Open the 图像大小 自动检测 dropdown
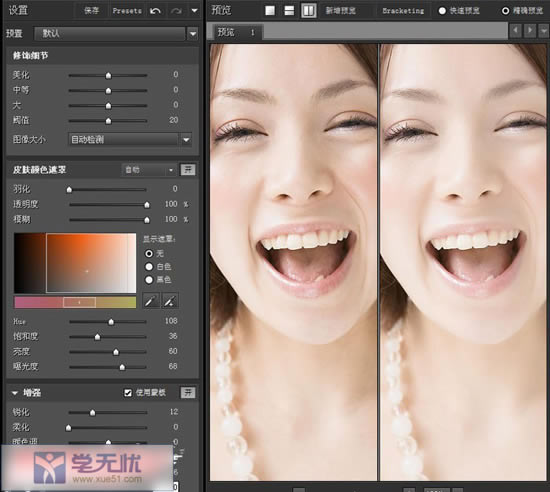The image size is (550, 492). [130, 140]
